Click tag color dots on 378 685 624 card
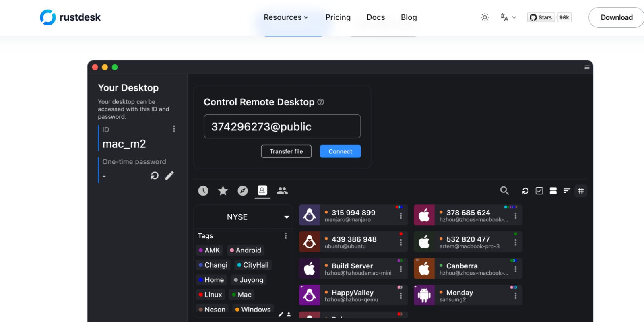Screen dimensions: 644x322 pos(511,207)
